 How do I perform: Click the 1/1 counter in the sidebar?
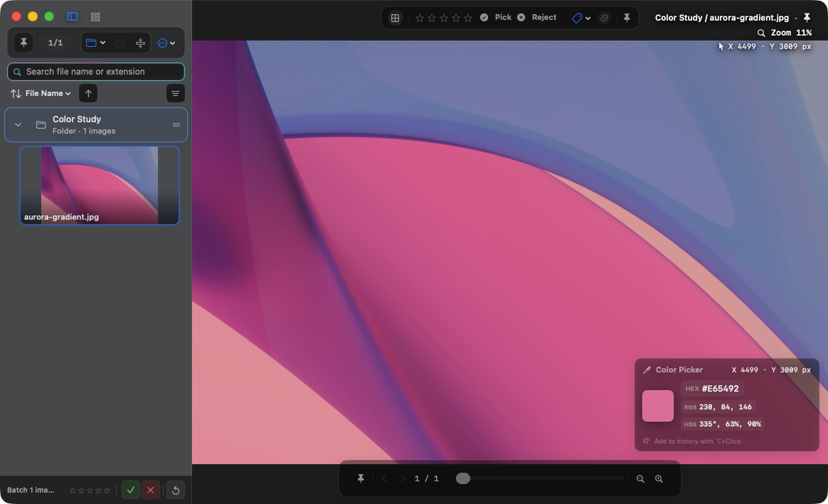click(55, 43)
